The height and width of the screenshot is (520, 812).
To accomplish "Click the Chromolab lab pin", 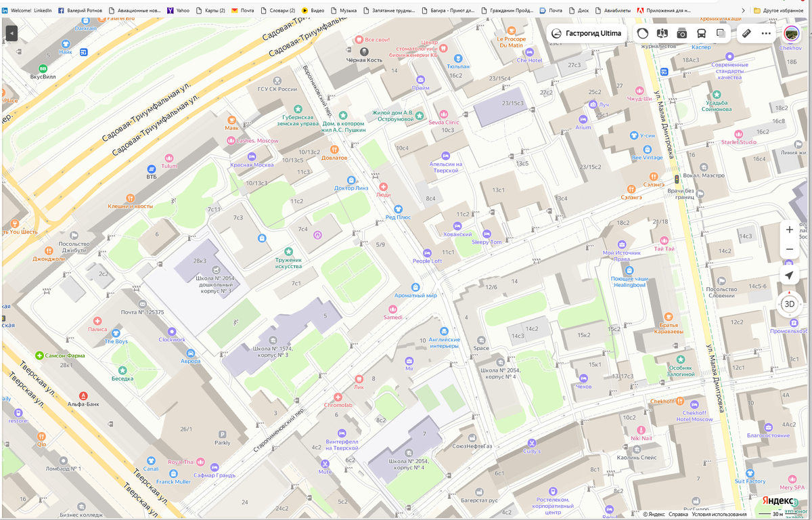I will tap(338, 397).
